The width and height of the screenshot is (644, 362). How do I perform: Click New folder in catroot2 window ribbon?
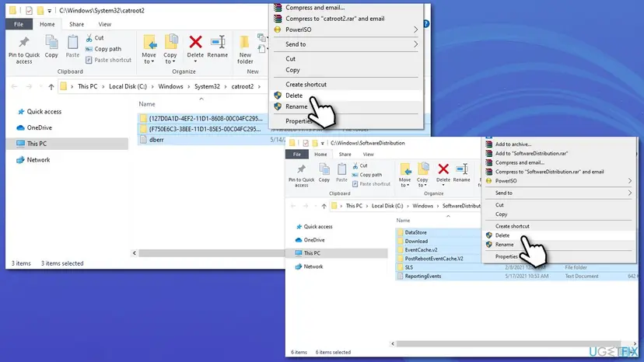tap(245, 49)
